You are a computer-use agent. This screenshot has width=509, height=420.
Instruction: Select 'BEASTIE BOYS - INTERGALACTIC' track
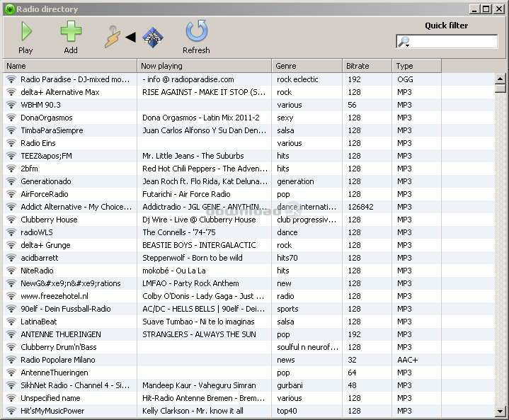pos(199,245)
